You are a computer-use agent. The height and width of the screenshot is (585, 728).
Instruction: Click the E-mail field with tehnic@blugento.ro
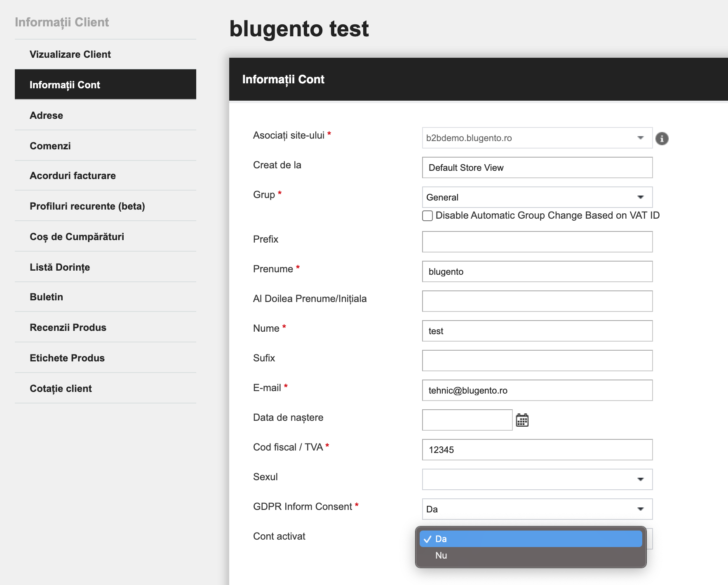pyautogui.click(x=537, y=390)
